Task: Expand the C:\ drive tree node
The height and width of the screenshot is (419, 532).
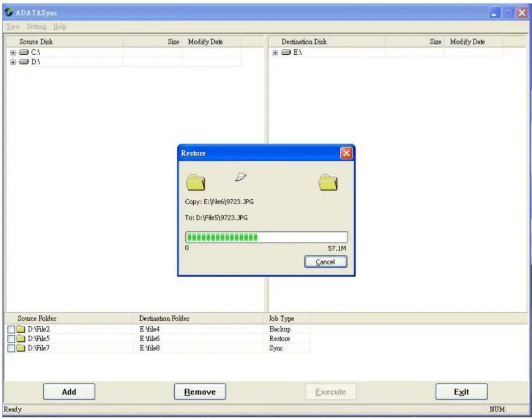Action: (13, 52)
